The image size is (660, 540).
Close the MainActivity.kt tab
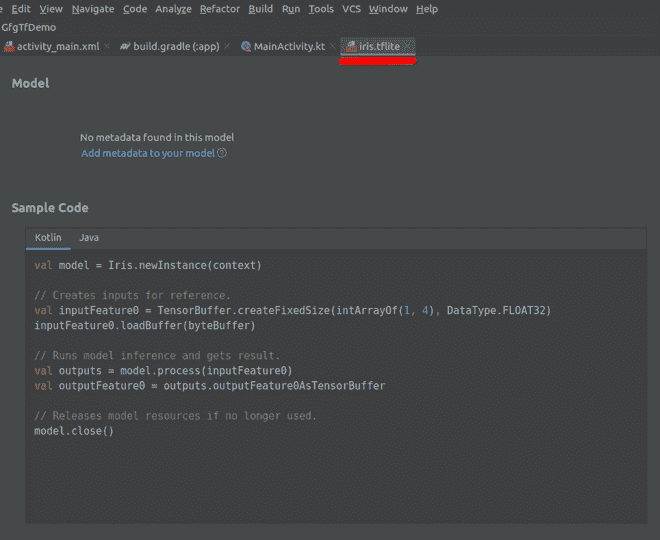coord(332,47)
